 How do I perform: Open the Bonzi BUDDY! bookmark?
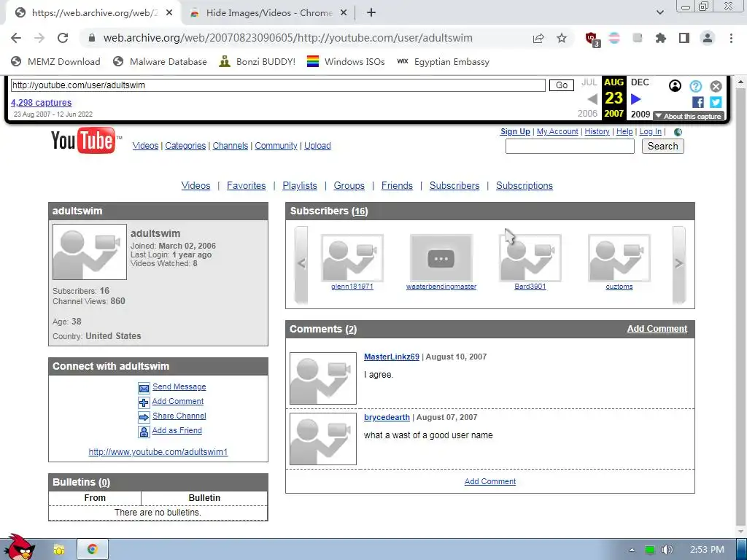click(258, 61)
